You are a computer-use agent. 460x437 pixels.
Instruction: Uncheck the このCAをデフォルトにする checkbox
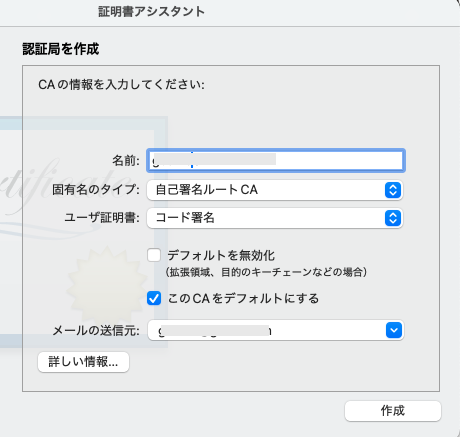point(154,298)
